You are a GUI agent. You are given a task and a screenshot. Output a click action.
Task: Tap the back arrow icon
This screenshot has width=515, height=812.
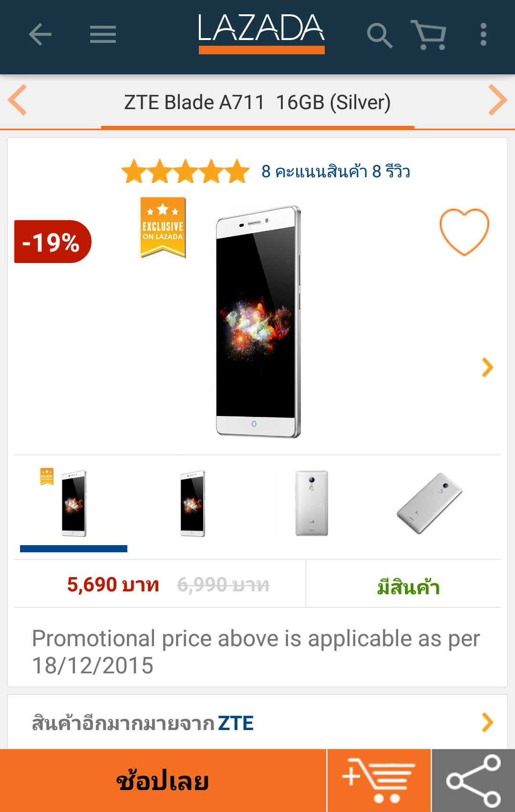[x=40, y=35]
